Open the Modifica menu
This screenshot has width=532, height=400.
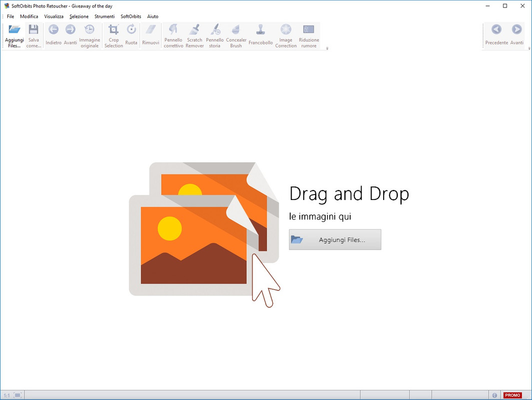pyautogui.click(x=29, y=16)
